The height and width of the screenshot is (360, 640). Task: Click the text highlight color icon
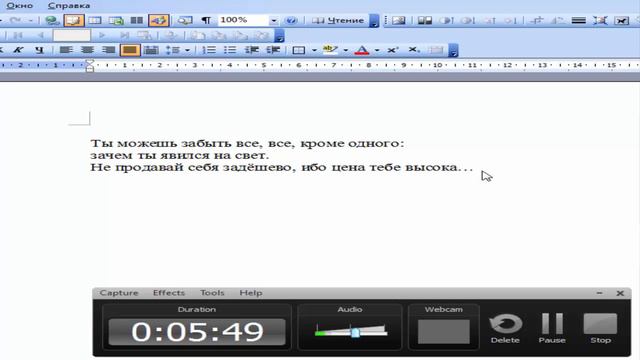coord(330,50)
